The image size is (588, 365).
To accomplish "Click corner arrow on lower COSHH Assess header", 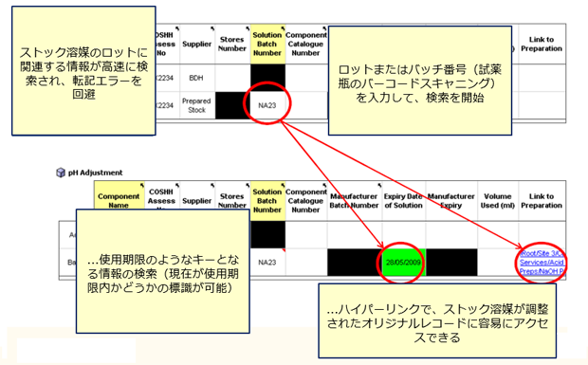I will pyautogui.click(x=177, y=185).
